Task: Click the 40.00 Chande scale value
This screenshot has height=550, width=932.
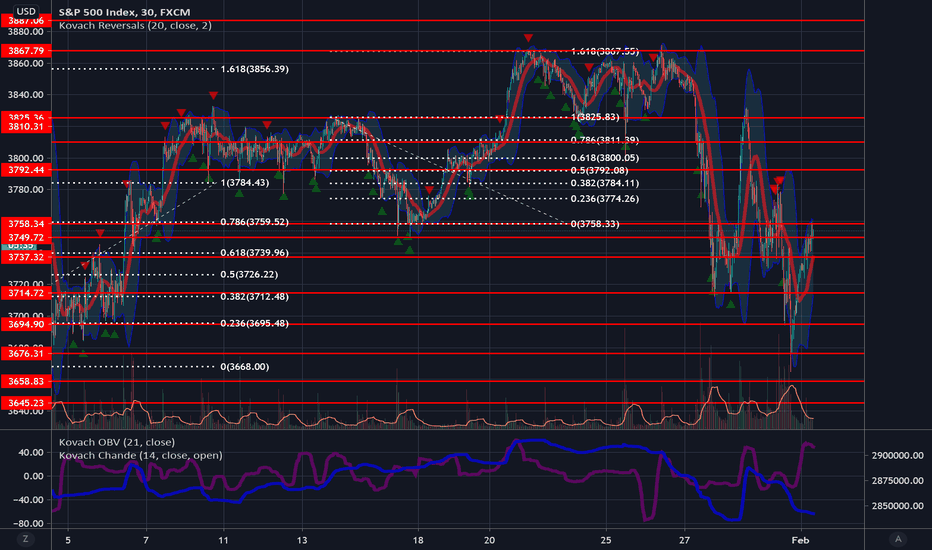Action: point(31,452)
